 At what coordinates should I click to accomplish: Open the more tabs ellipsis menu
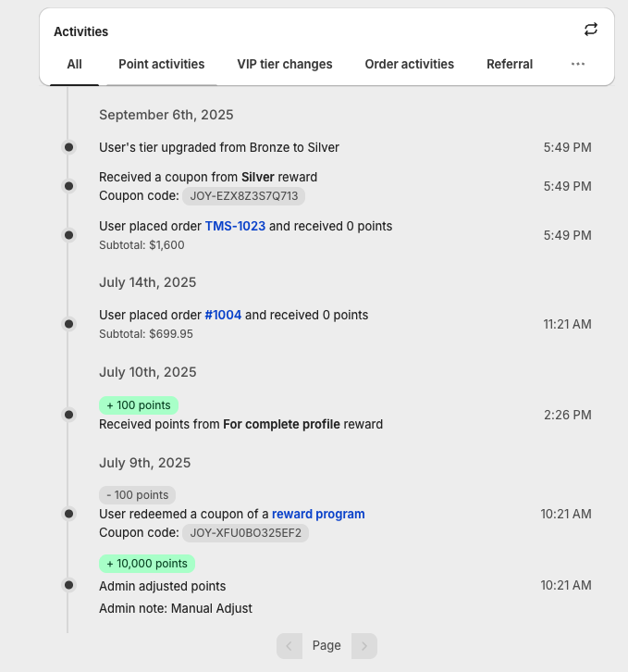click(578, 64)
